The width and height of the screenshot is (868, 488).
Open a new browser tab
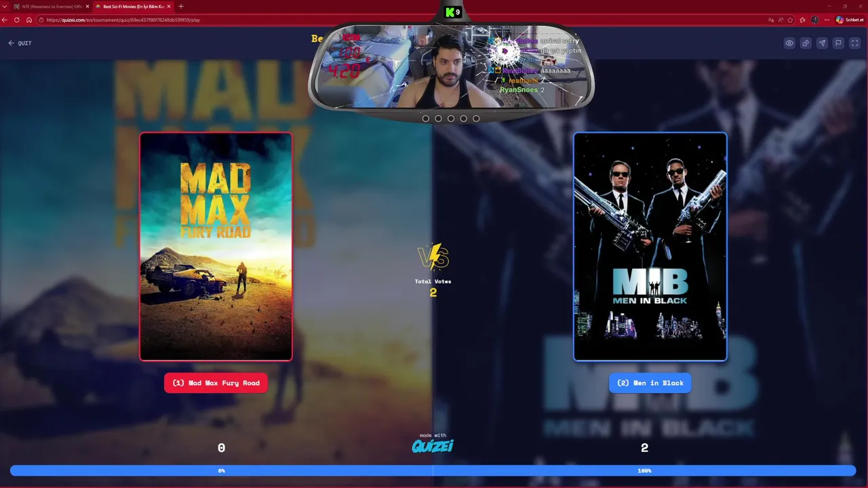(181, 6)
